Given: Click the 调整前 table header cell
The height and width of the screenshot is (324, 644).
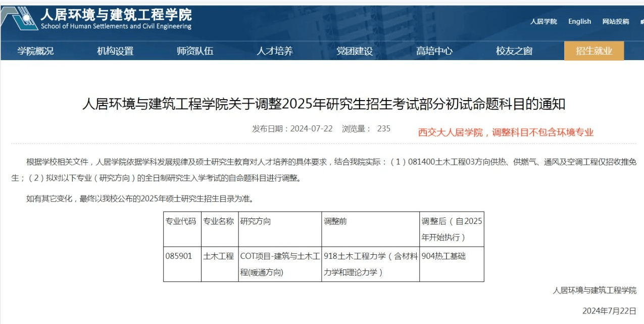Looking at the screenshot, I should pos(371,229).
